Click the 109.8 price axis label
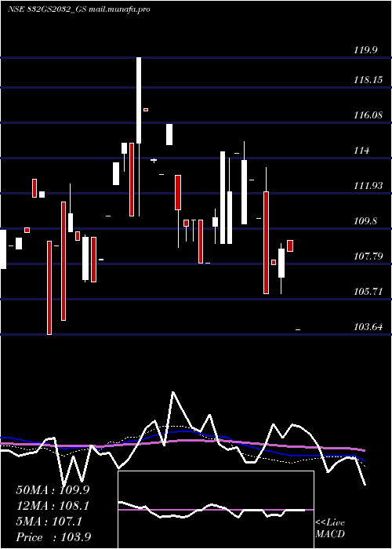This screenshot has width=392, height=549. pyautogui.click(x=365, y=221)
